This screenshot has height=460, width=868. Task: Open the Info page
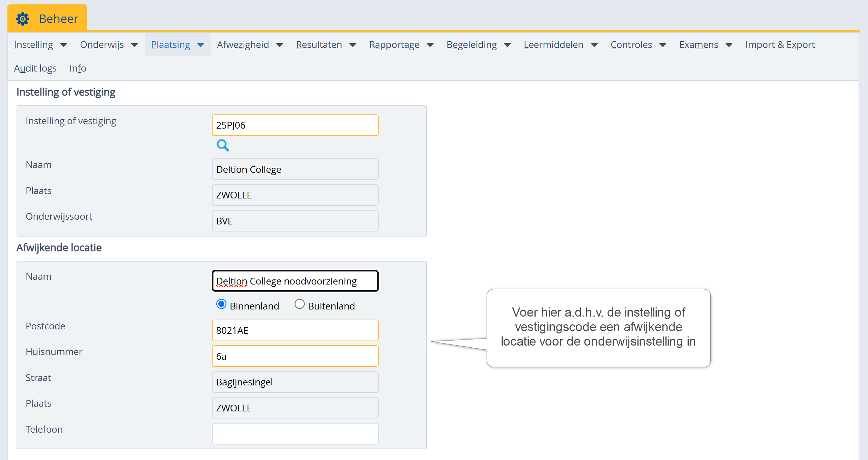click(x=78, y=69)
